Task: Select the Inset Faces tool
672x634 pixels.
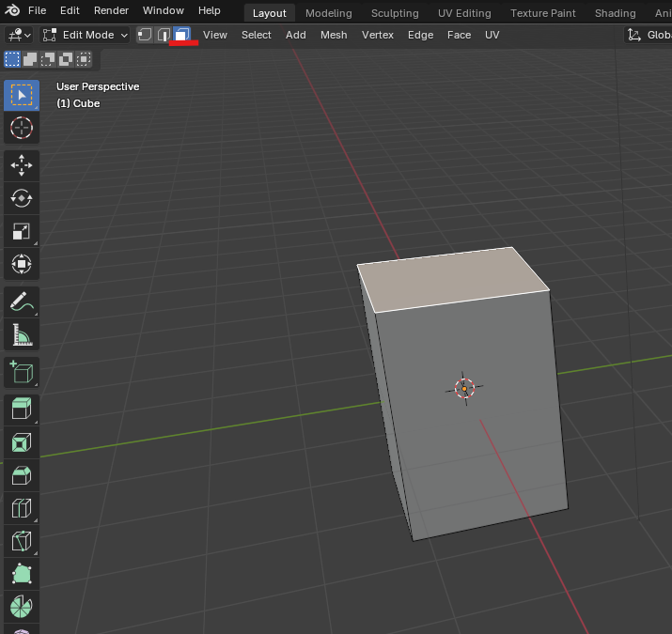Action: point(22,442)
